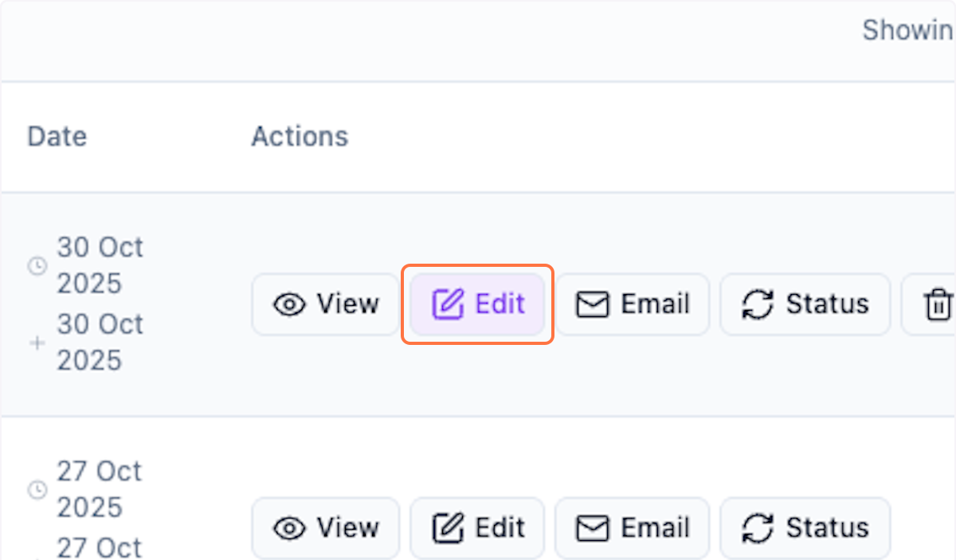This screenshot has width=956, height=560.
Task: Click the highlighted Edit button
Action: click(476, 303)
